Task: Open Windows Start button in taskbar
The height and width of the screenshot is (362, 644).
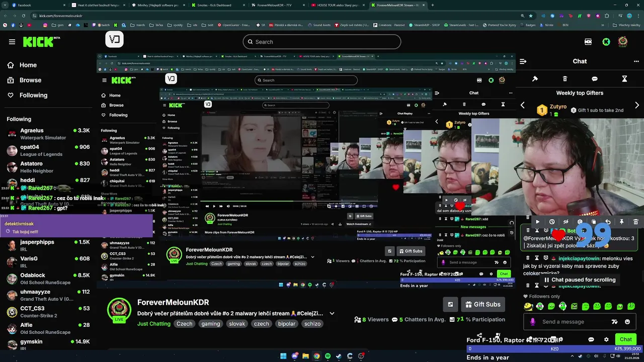Action: tap(283, 356)
